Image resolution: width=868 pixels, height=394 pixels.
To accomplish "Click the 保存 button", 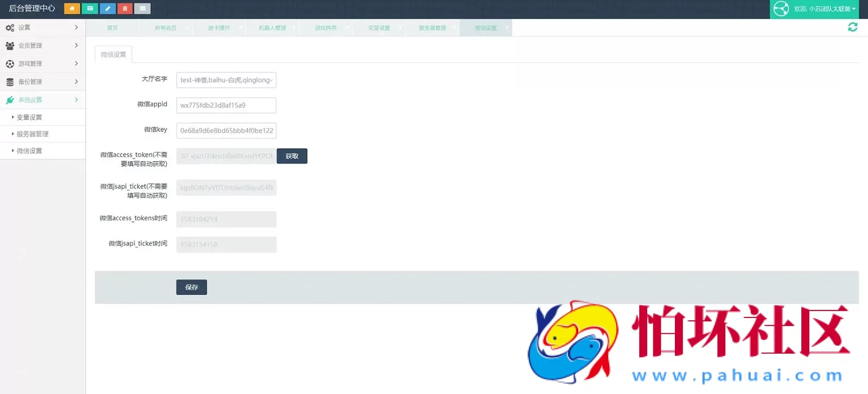I will tap(192, 287).
